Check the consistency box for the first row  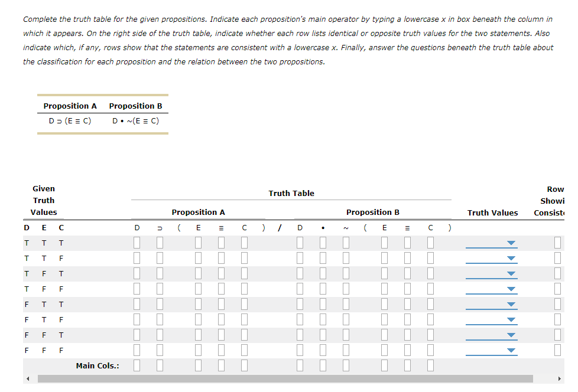coord(558,243)
